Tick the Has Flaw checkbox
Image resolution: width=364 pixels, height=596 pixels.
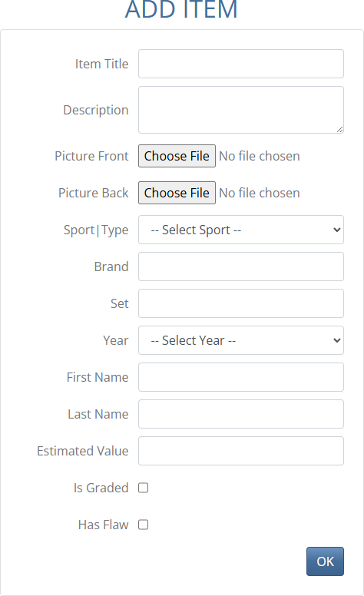tap(144, 525)
